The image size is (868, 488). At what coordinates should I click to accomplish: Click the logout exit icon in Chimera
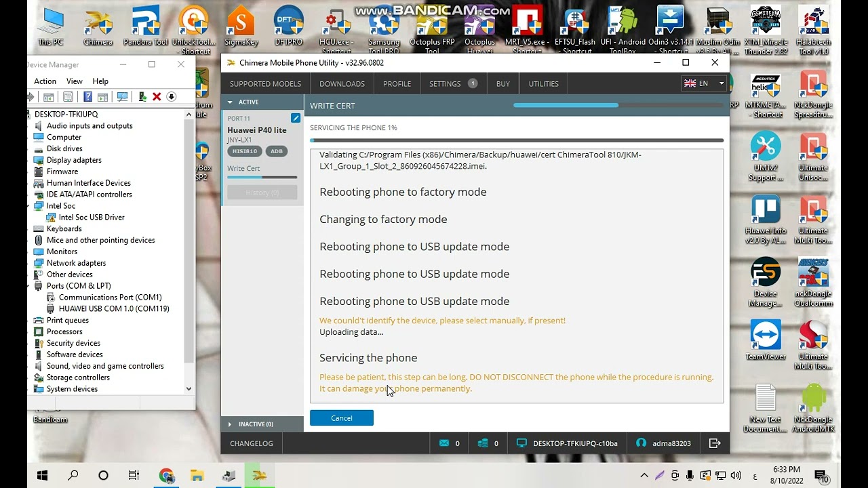[715, 443]
